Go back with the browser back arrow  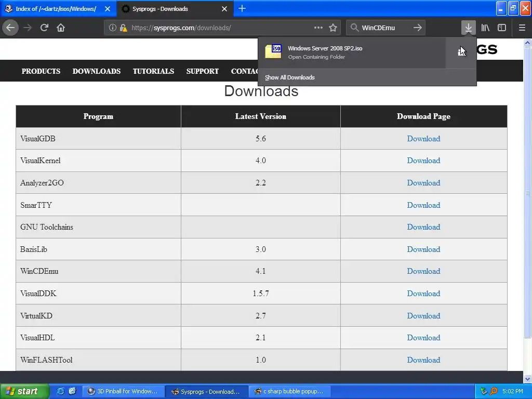pyautogui.click(x=10, y=28)
